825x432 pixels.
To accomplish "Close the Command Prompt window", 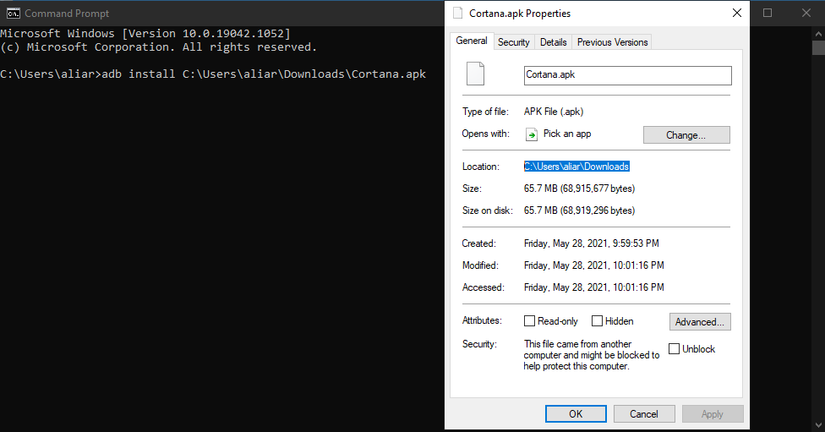I will coord(806,13).
